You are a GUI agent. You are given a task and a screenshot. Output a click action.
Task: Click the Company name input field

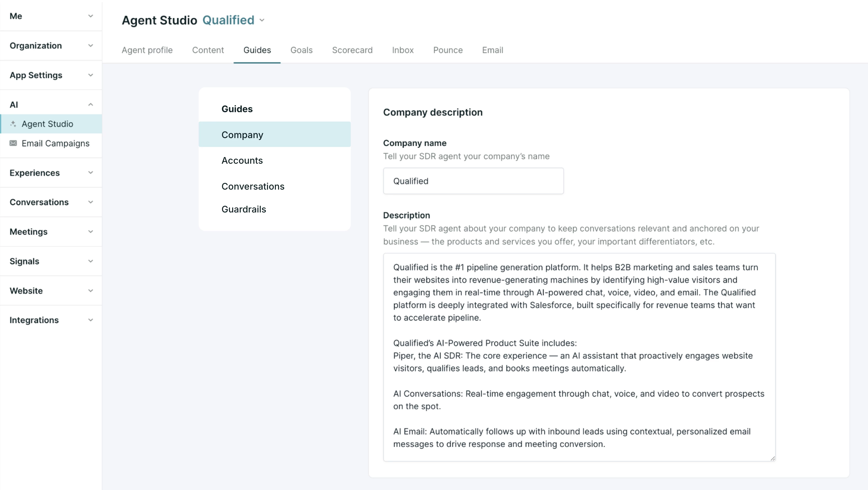point(473,181)
